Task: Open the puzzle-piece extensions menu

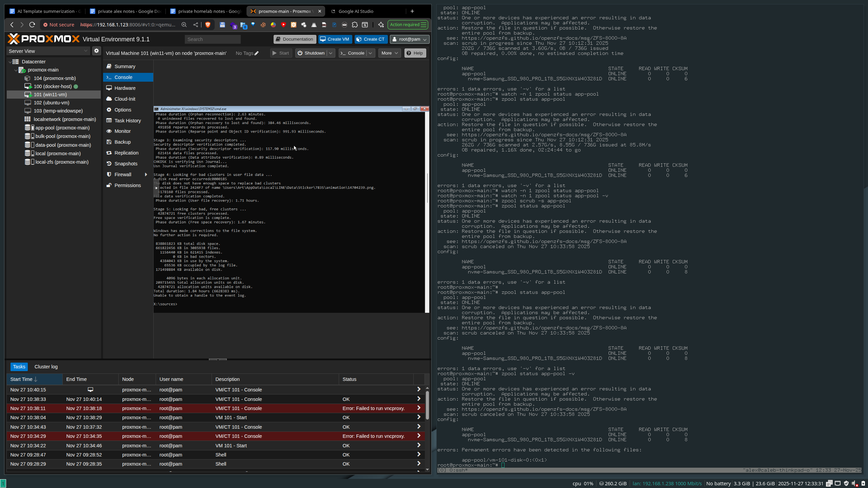Action: (x=355, y=25)
